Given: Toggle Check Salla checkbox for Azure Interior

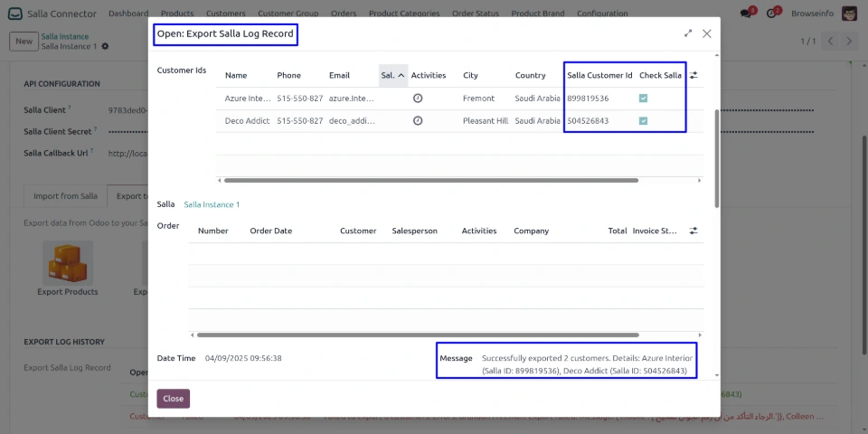Looking at the screenshot, I should coord(643,98).
